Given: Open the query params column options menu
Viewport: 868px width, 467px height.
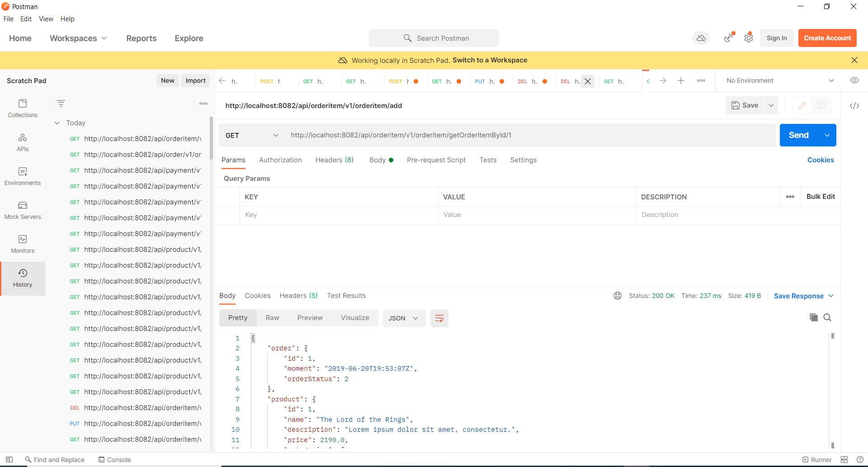Looking at the screenshot, I should pos(790,197).
